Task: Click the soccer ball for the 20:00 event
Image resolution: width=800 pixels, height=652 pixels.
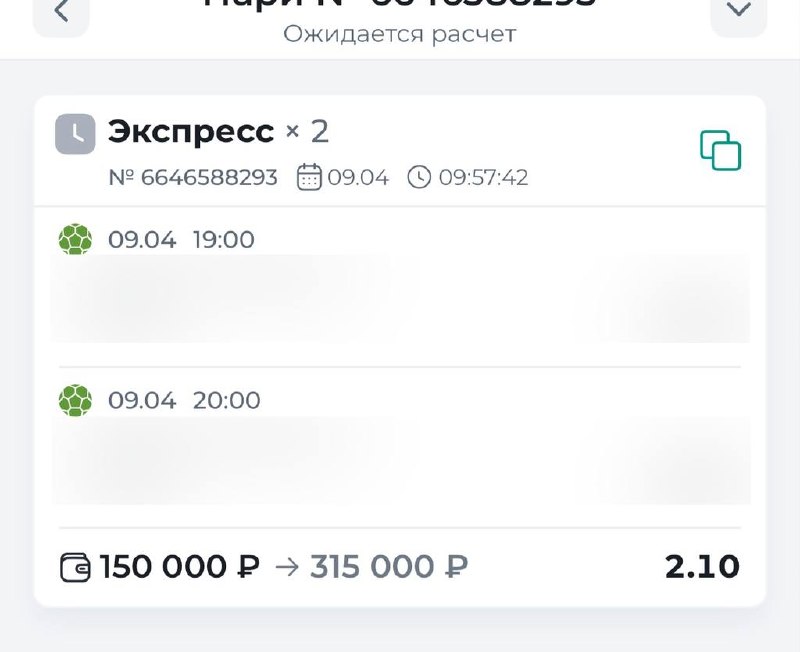Action: 75,401
